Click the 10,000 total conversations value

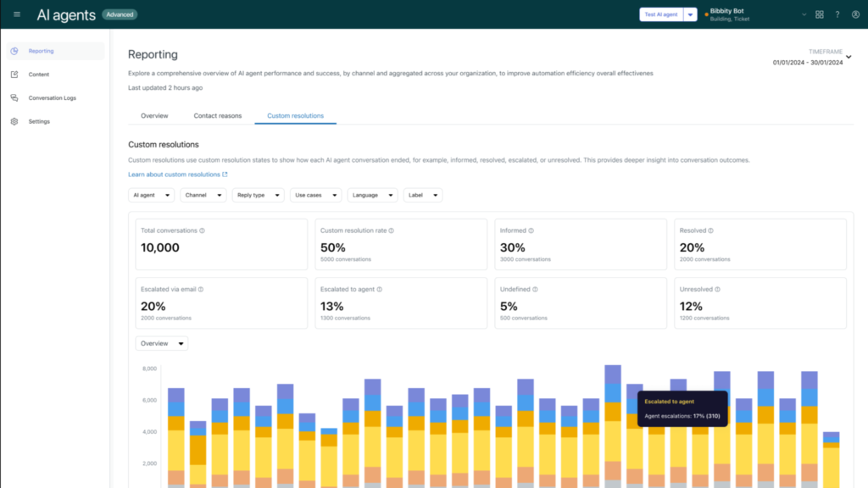point(160,247)
